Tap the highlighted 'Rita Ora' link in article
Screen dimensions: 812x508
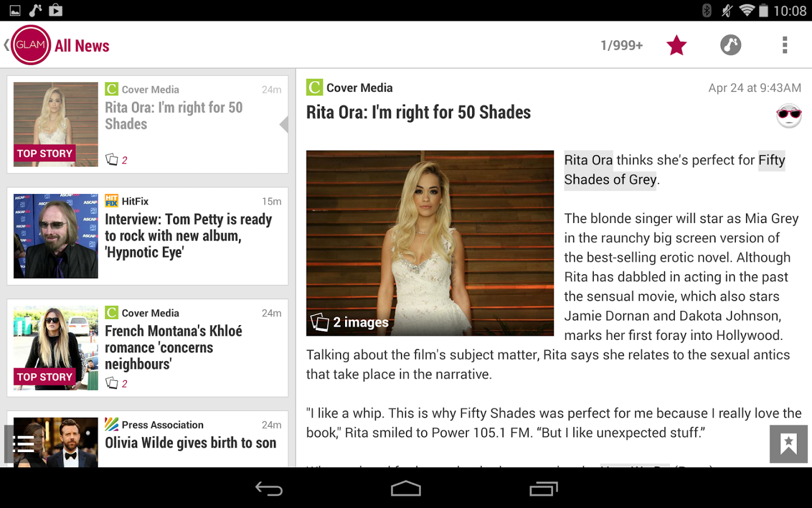(588, 160)
